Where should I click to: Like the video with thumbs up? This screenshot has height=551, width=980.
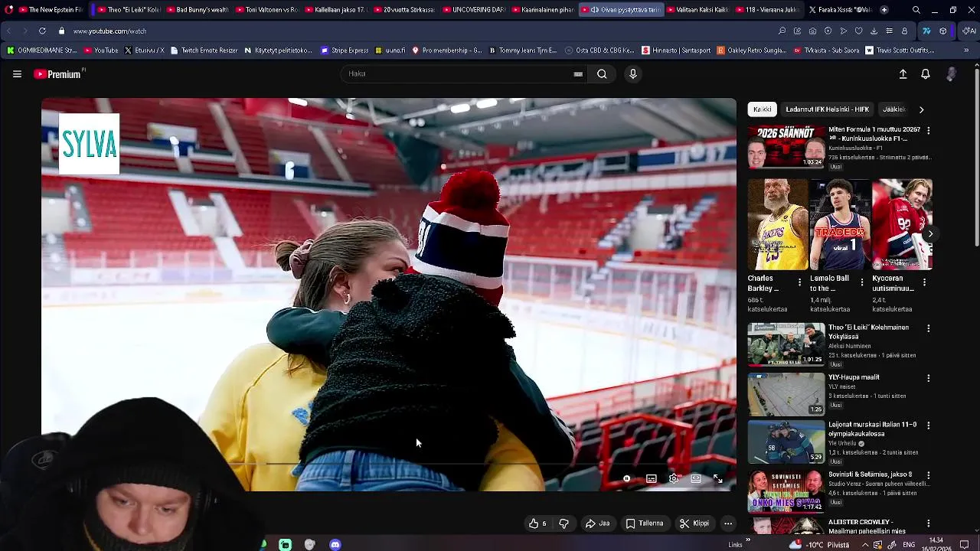(x=537, y=523)
